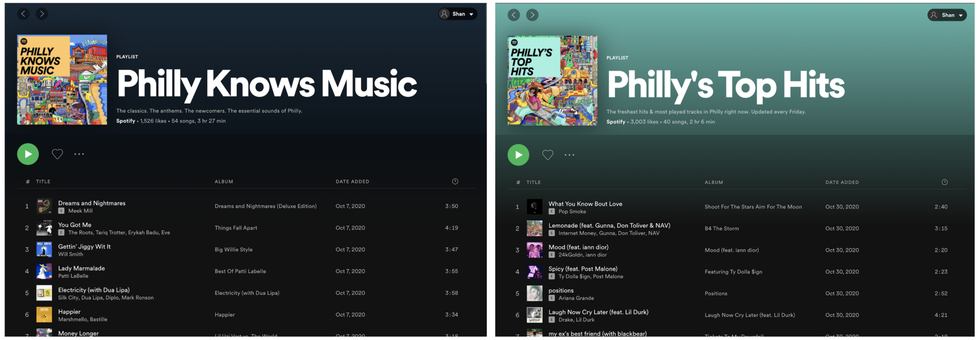Click Philly's Top Hits cover art

pyautogui.click(x=553, y=80)
